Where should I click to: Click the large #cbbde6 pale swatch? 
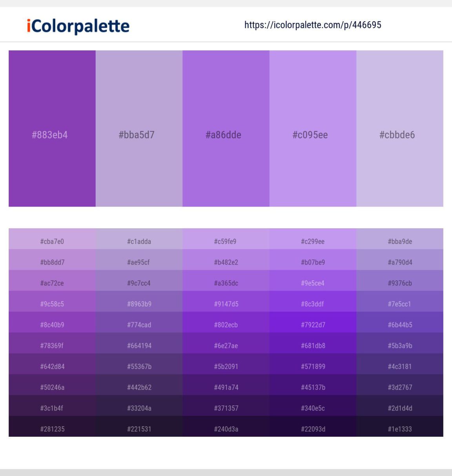point(400,128)
